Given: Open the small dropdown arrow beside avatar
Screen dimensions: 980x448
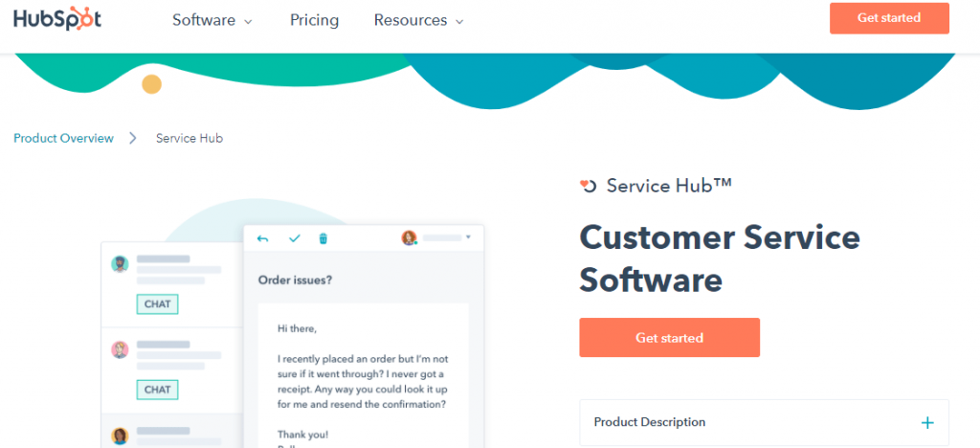Looking at the screenshot, I should (x=468, y=237).
